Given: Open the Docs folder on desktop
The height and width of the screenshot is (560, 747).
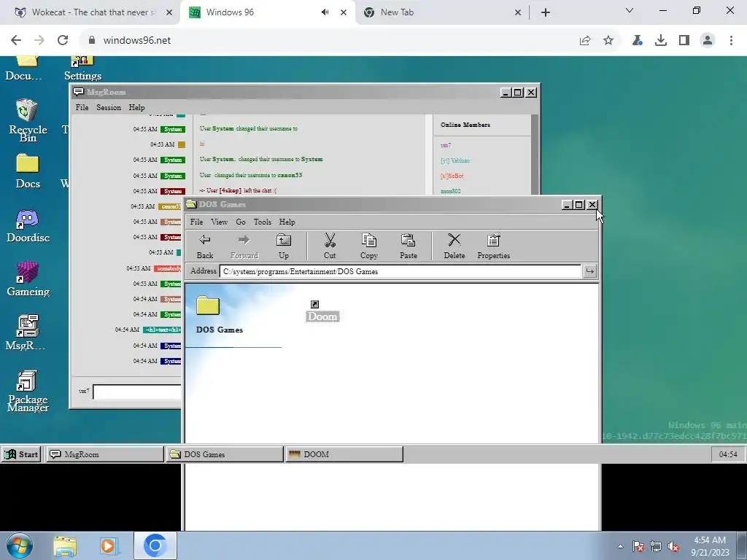Looking at the screenshot, I should (x=28, y=171).
